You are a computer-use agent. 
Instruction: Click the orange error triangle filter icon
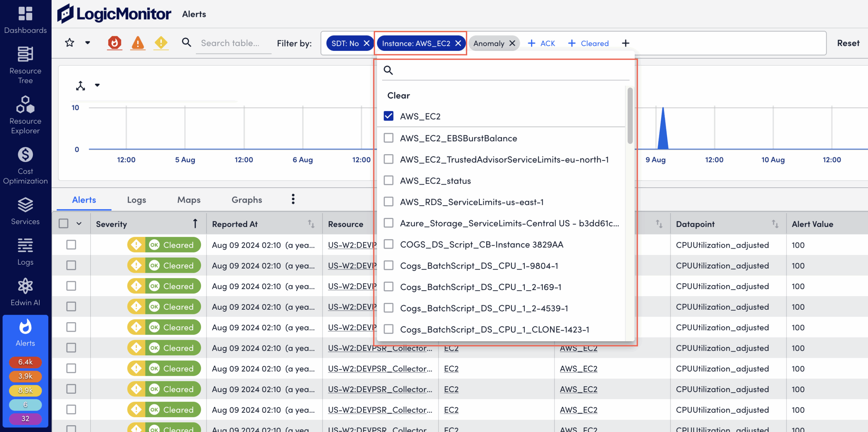coord(138,43)
